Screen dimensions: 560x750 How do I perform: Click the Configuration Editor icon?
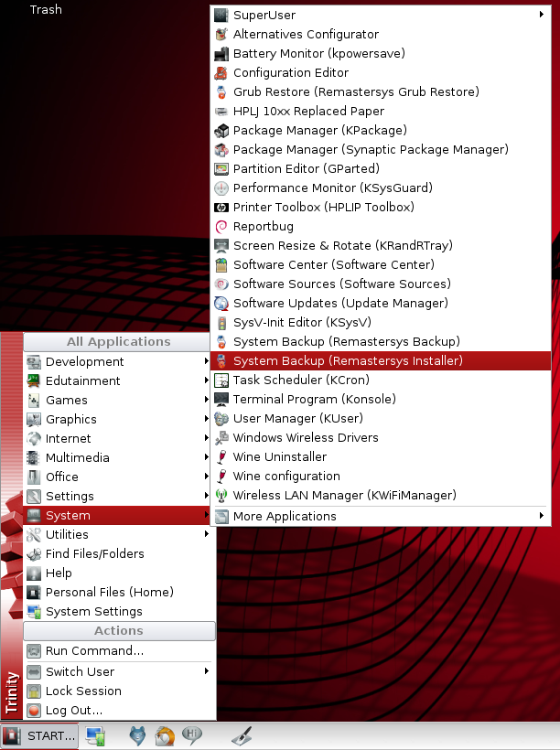[221, 72]
